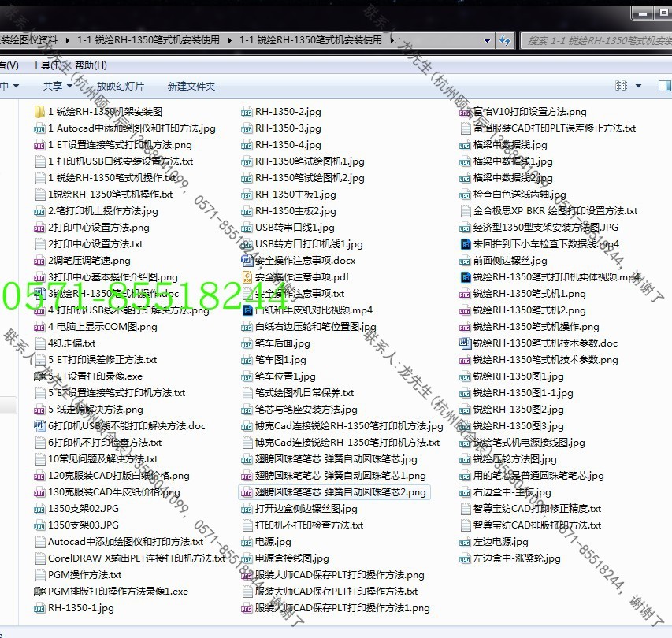Screen dimensions: 672x638
Task: Select file 10常见问题及解决方法.txt
Action: [x=96, y=459]
